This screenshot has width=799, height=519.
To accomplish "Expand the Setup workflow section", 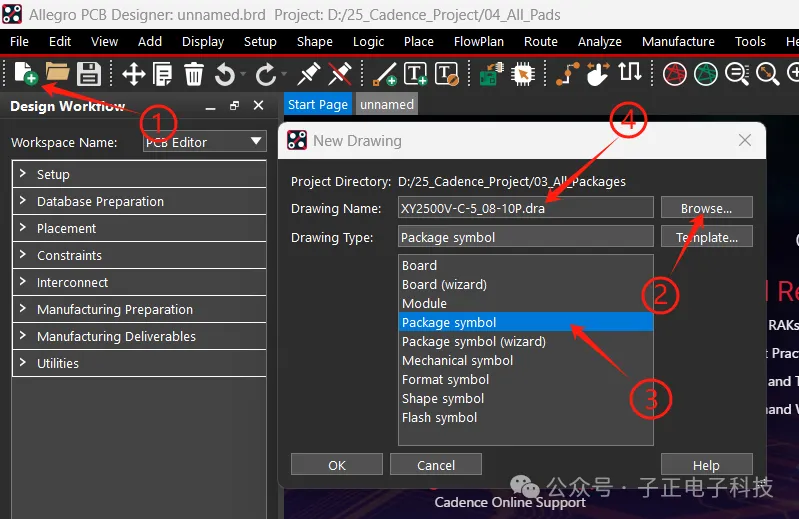I will [139, 174].
